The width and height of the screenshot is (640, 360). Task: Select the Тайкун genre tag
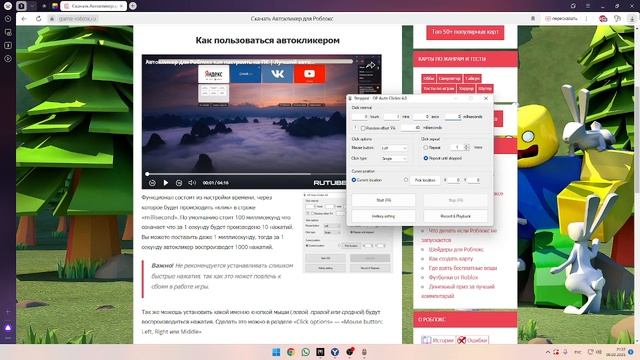click(472, 78)
